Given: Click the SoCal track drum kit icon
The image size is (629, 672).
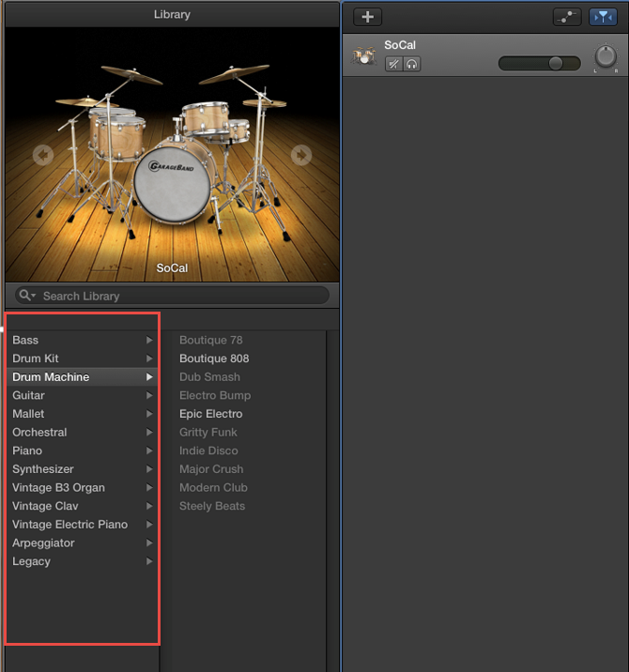Looking at the screenshot, I should coord(363,56).
